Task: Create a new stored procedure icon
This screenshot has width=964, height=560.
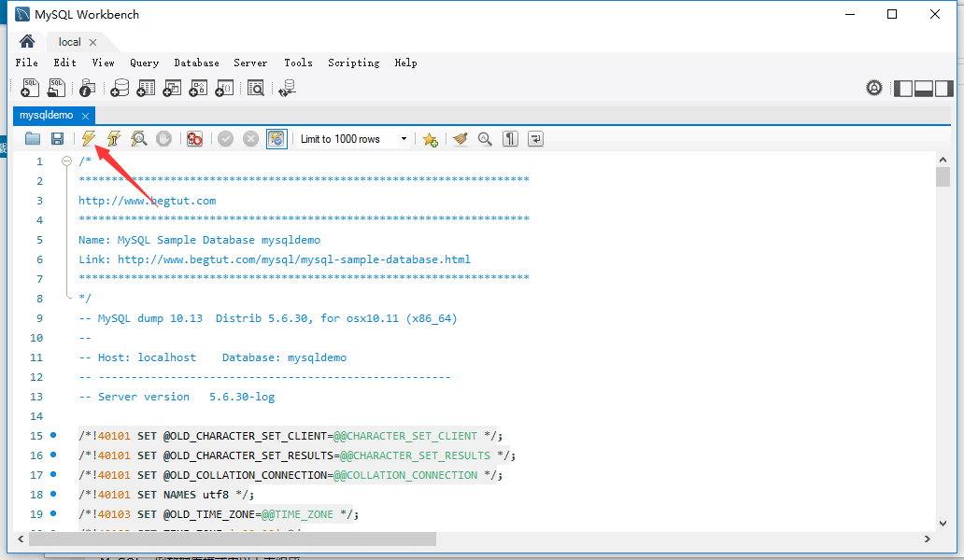Action: coord(198,88)
